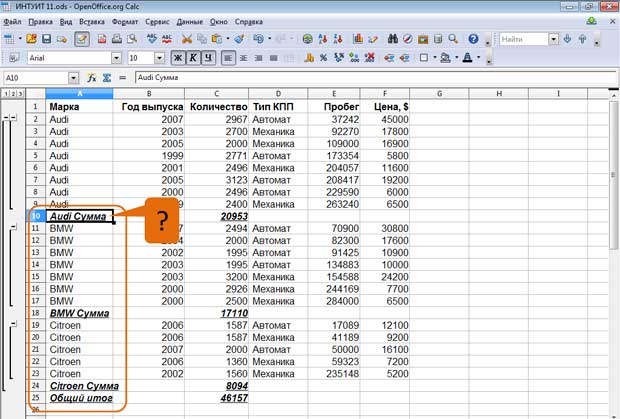Add a decimal place

(354, 58)
